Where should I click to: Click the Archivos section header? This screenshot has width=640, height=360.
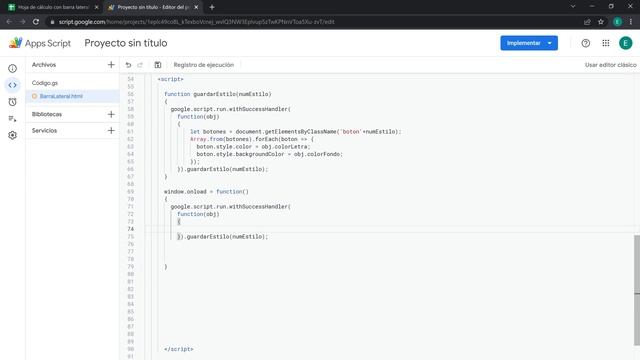click(44, 64)
